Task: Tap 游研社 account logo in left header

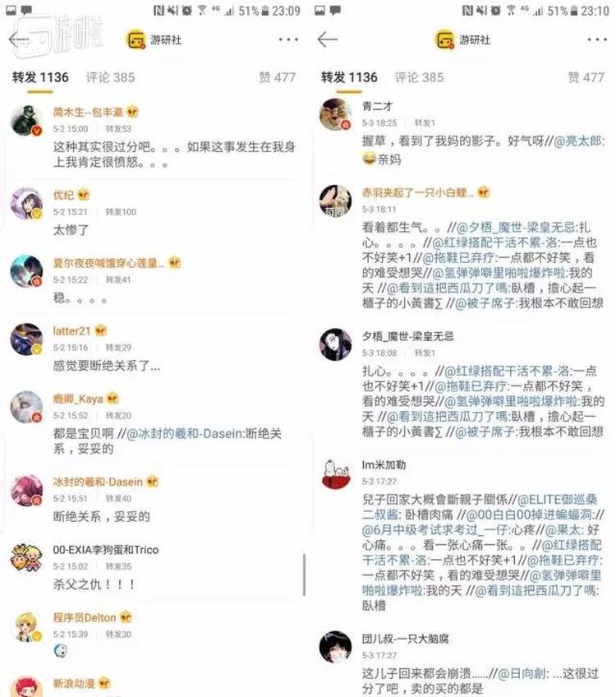Action: [136, 40]
